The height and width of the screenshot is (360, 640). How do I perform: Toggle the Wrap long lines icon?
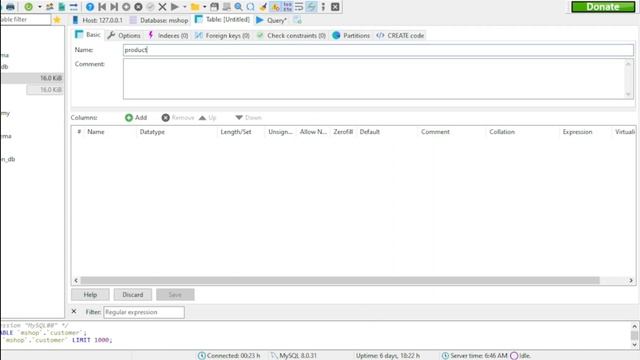coord(299,7)
